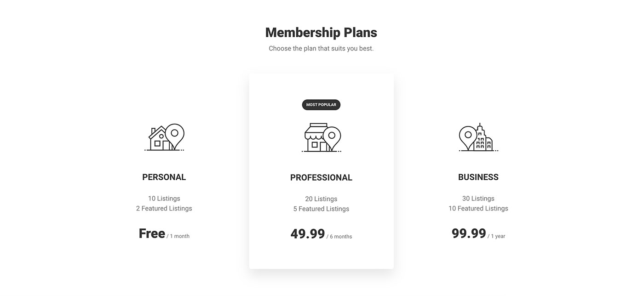Screen dimensions: 644x296
Task: Click 'Choose the plan that suits you best' subtitle
Action: click(x=321, y=48)
